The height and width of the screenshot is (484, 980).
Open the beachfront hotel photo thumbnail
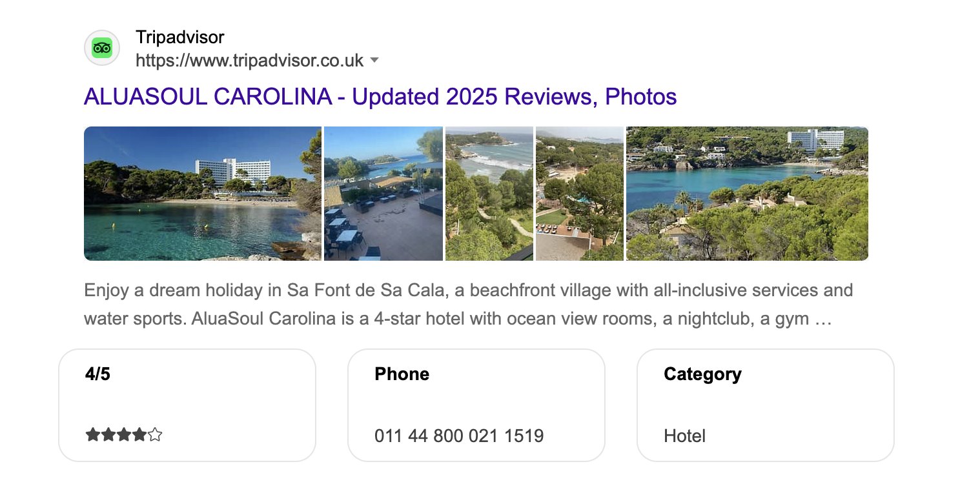(x=202, y=193)
